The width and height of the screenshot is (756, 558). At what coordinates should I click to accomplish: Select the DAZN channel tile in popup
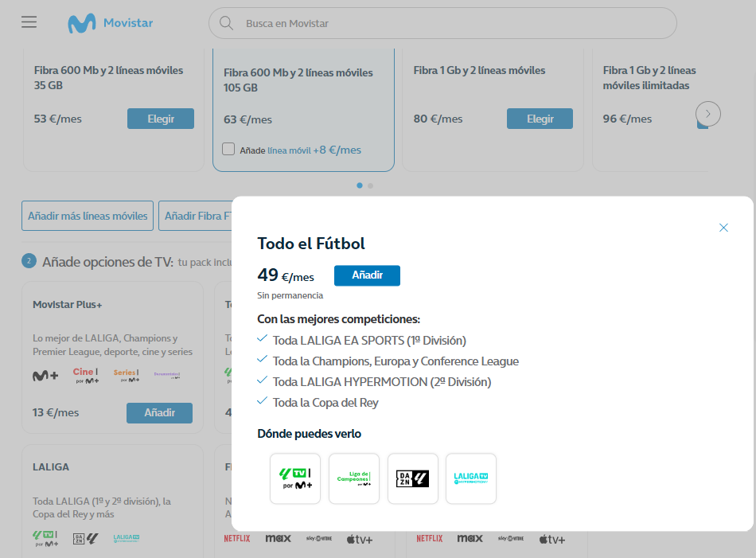(413, 478)
